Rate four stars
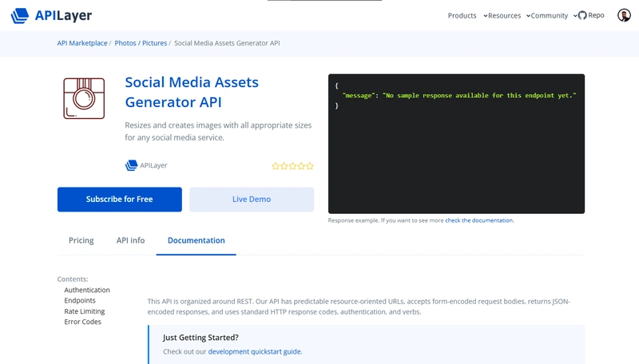This screenshot has width=639, height=364. (x=301, y=166)
